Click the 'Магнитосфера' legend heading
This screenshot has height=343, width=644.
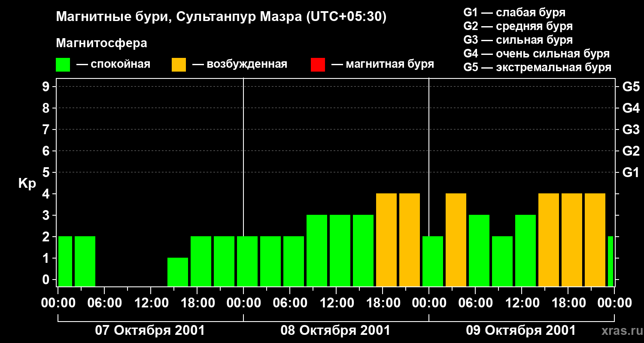pos(101,43)
